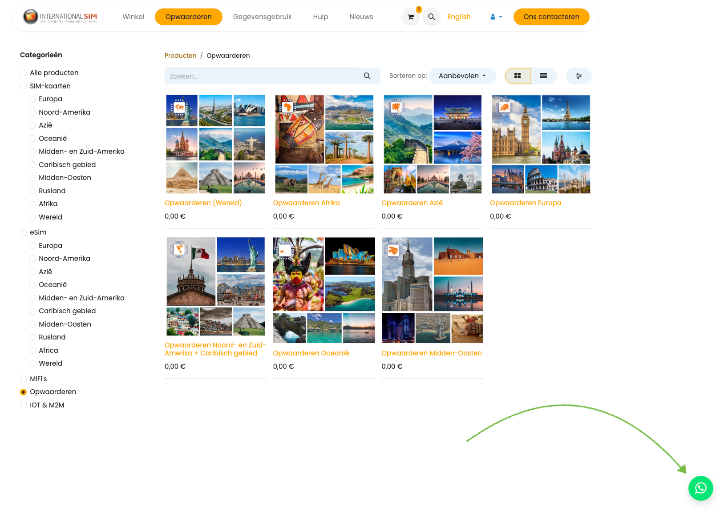720x515 pixels.
Task: Open the shopping cart icon
Action: pyautogui.click(x=411, y=17)
